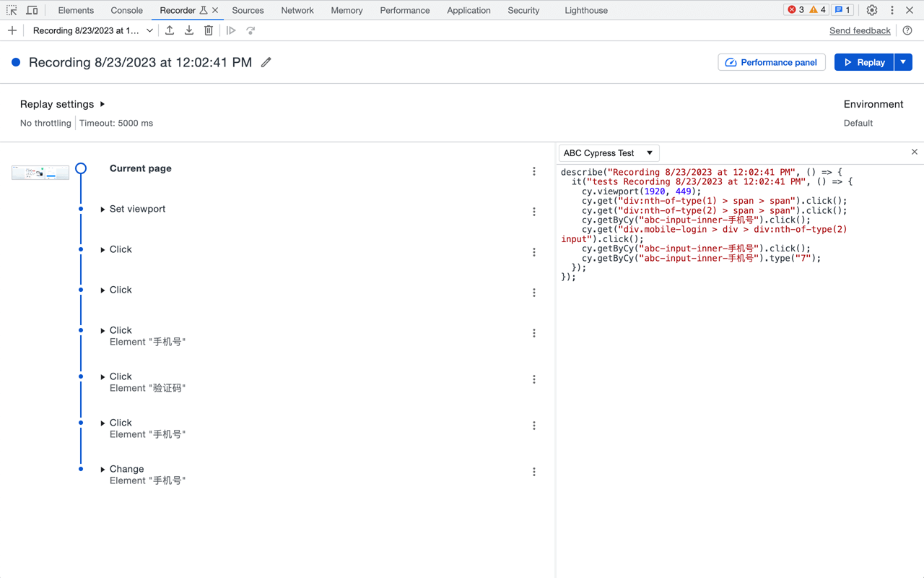Toggle the device toolbar icon
The image size is (924, 578).
[32, 10]
